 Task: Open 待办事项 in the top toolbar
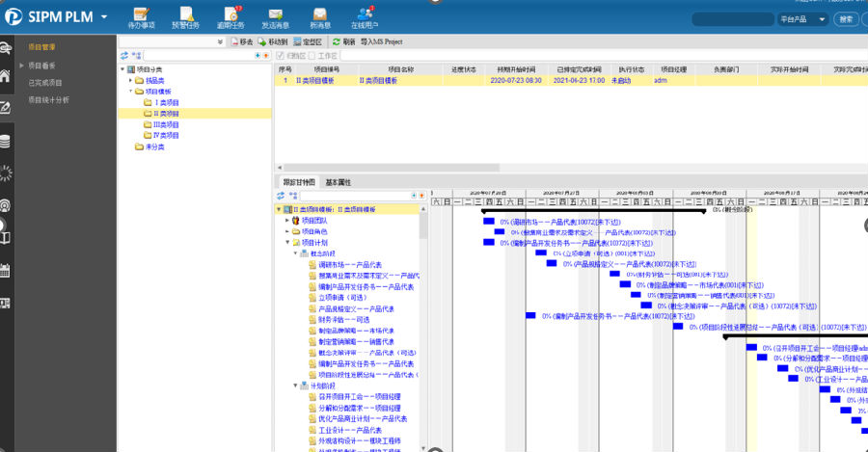click(141, 16)
